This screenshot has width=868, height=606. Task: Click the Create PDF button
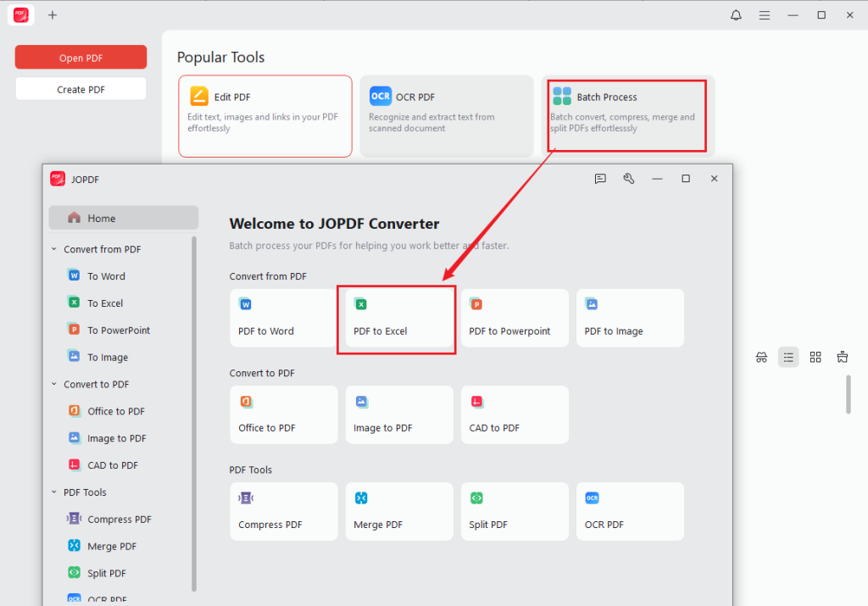[x=81, y=89]
